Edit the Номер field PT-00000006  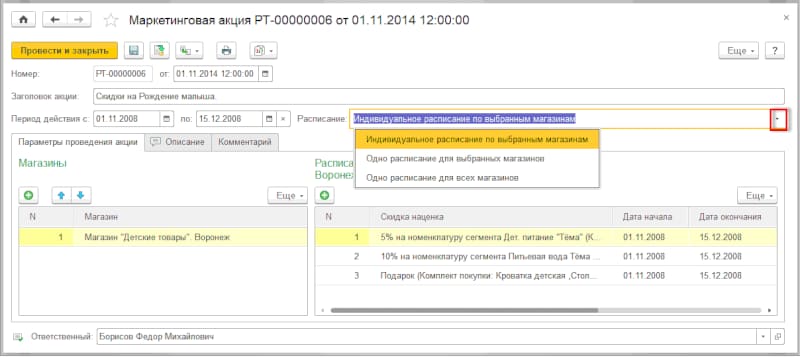[123, 74]
